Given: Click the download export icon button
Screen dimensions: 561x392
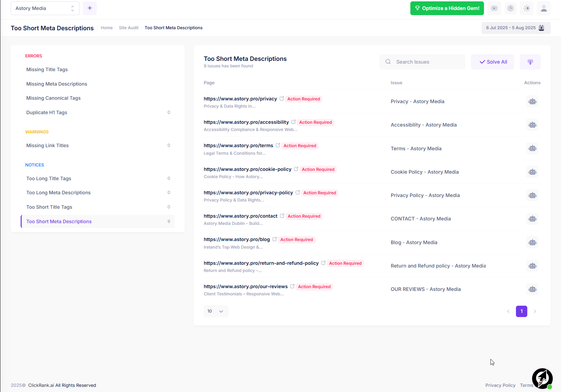Looking at the screenshot, I should [x=530, y=62].
